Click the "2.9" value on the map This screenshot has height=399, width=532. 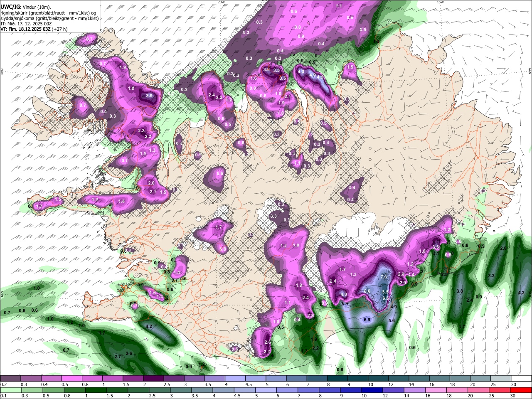coord(403,283)
